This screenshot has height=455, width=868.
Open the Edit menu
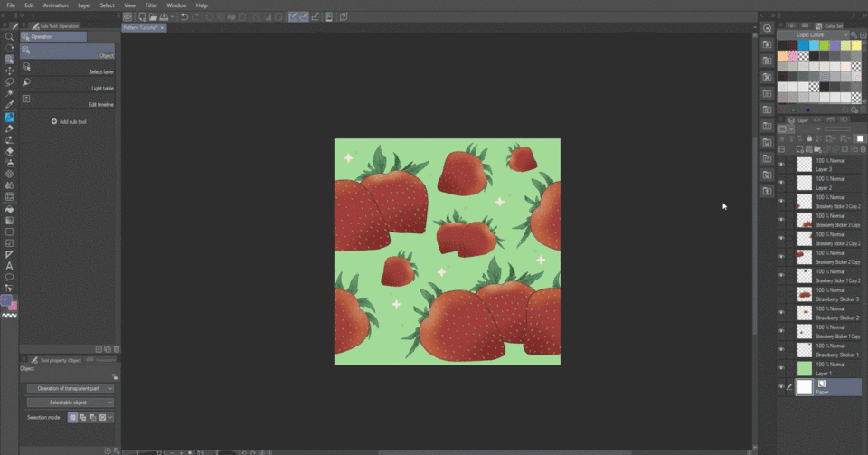(x=29, y=5)
